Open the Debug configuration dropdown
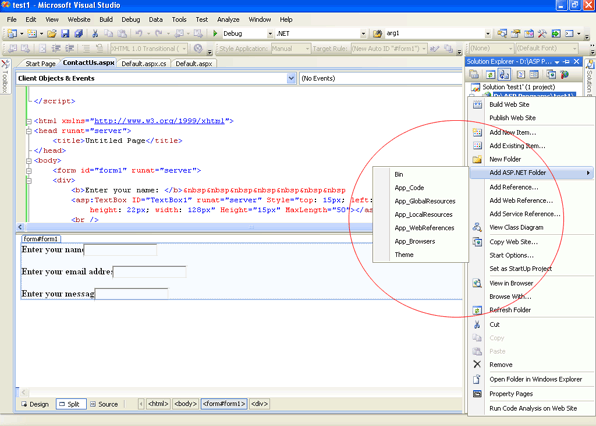Screen dimensions: 596x426 (x=270, y=34)
